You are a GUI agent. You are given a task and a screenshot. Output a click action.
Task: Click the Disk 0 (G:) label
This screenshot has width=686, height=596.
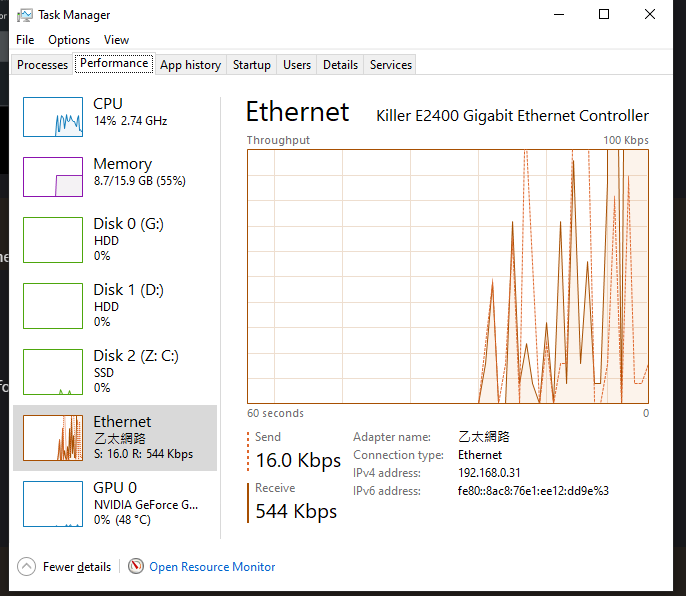[x=128, y=224]
